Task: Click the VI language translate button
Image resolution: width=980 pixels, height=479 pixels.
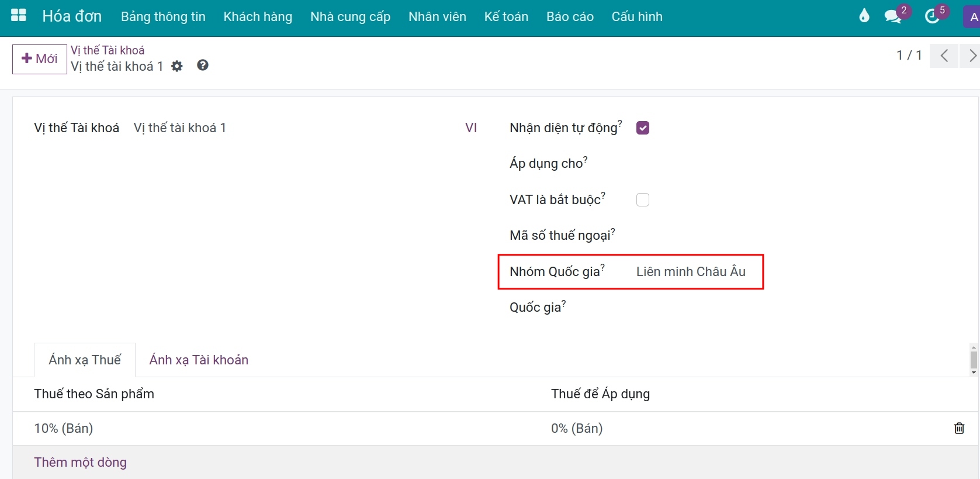Action: click(x=471, y=127)
